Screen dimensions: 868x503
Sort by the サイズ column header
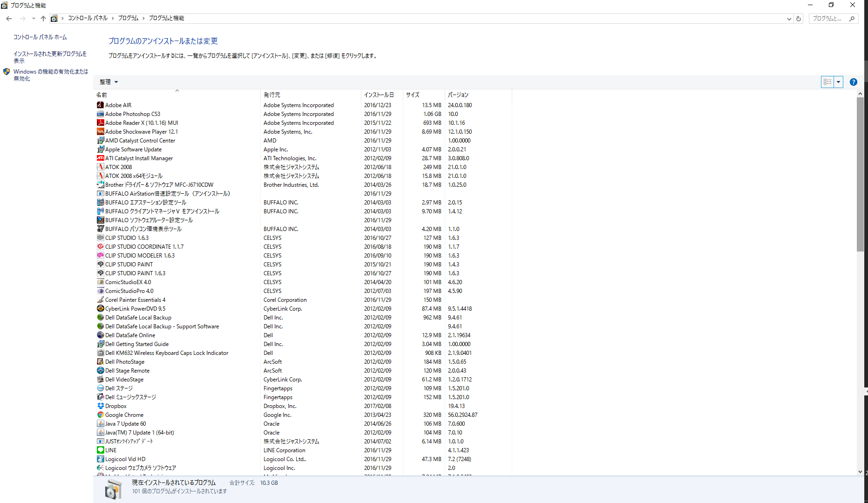click(424, 95)
